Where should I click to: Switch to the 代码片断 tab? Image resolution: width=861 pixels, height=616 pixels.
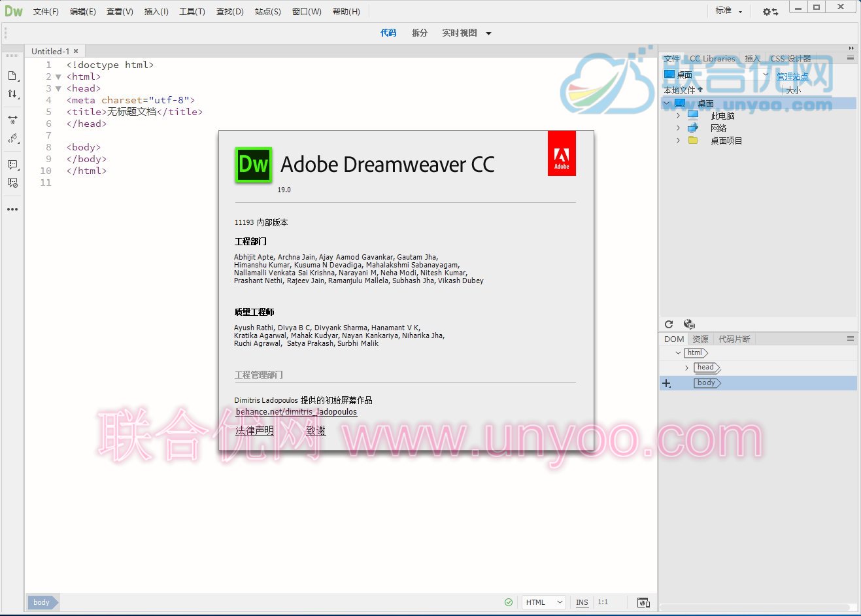coord(734,339)
